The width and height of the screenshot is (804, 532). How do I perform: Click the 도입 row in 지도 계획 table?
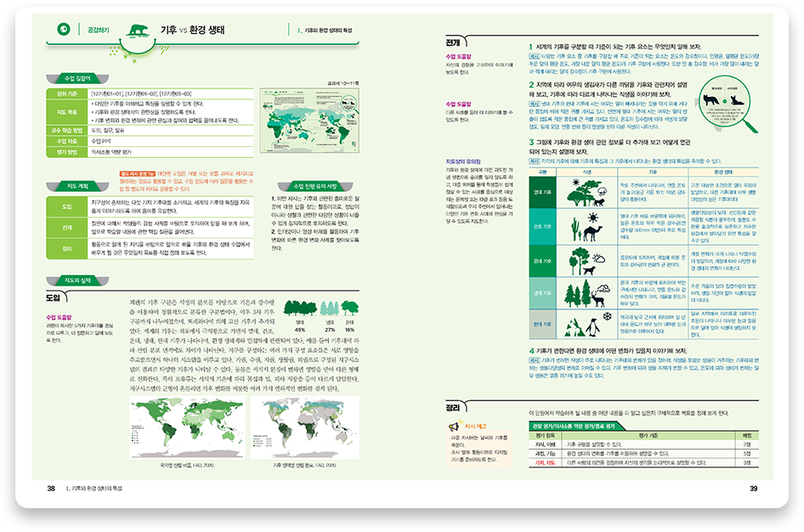pyautogui.click(x=150, y=207)
